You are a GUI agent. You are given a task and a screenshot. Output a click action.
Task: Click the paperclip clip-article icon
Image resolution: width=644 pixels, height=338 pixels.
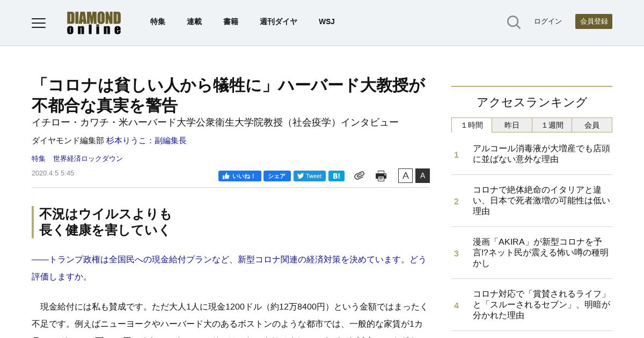tap(359, 175)
